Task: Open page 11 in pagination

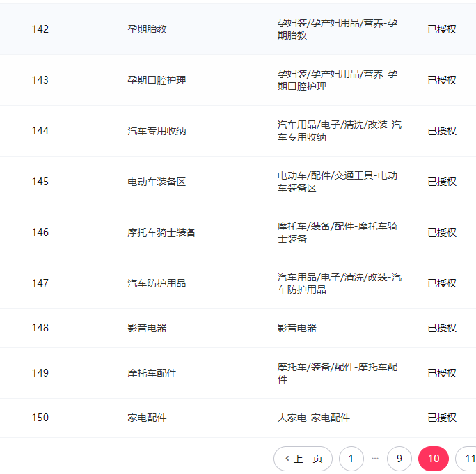Action: (468, 459)
